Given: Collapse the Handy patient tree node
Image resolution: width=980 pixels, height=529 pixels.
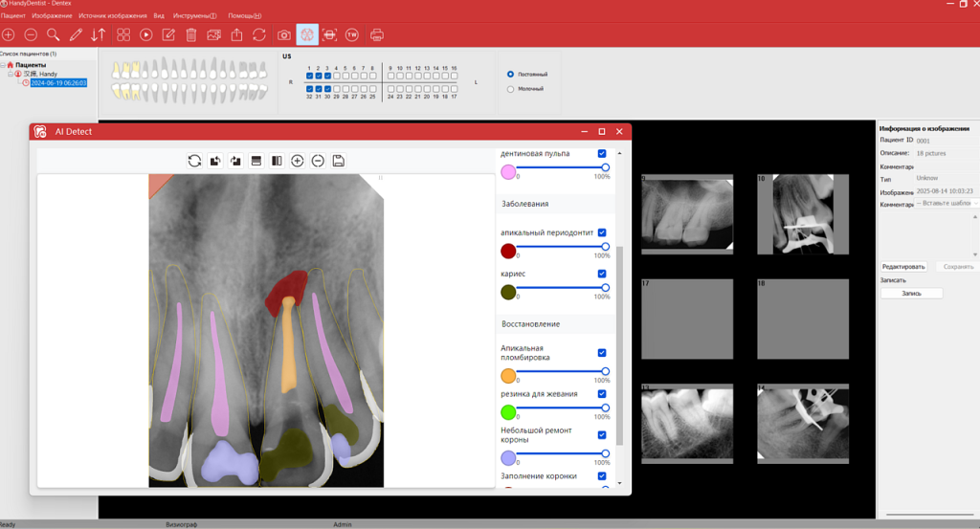Looking at the screenshot, I should tap(10, 74).
